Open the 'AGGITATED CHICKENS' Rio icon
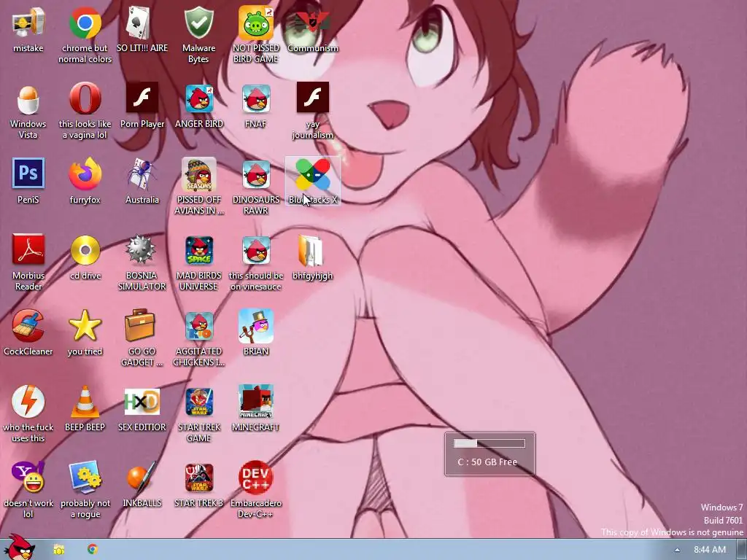 point(198,326)
